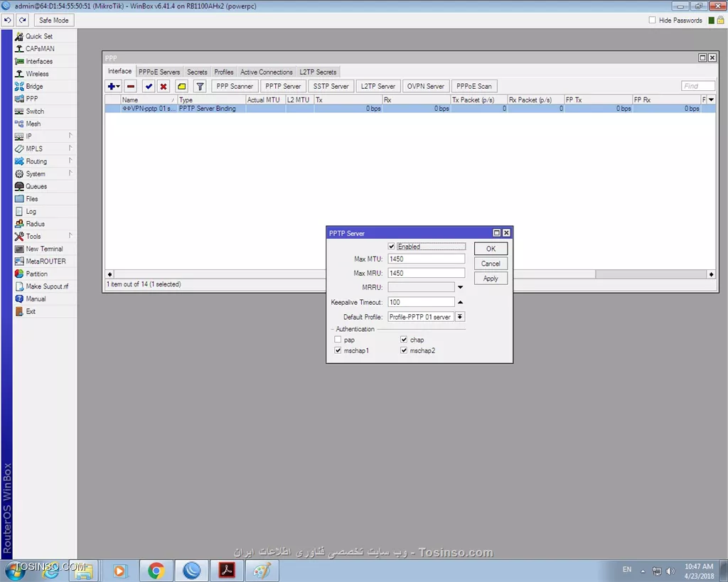Open the Filter funnel icon
This screenshot has height=582, width=728.
(x=200, y=86)
